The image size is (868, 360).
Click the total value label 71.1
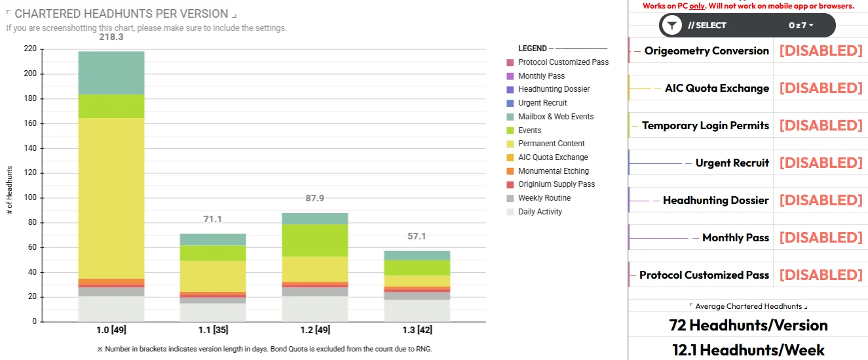click(213, 219)
